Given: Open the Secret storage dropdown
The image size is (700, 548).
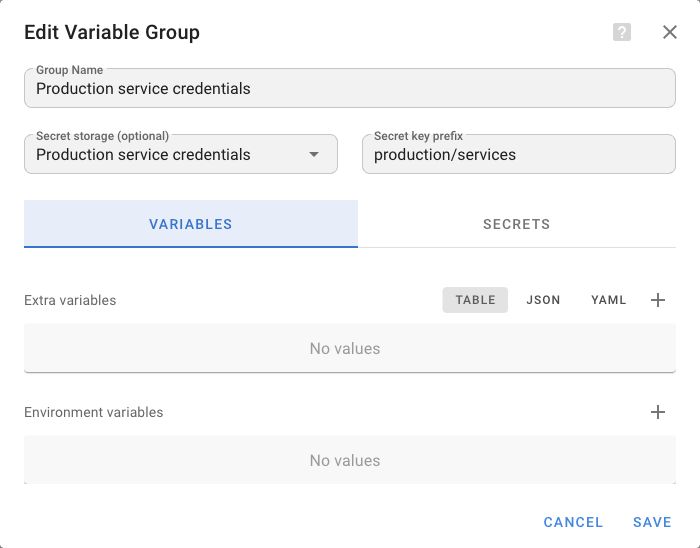Looking at the screenshot, I should tap(181, 154).
